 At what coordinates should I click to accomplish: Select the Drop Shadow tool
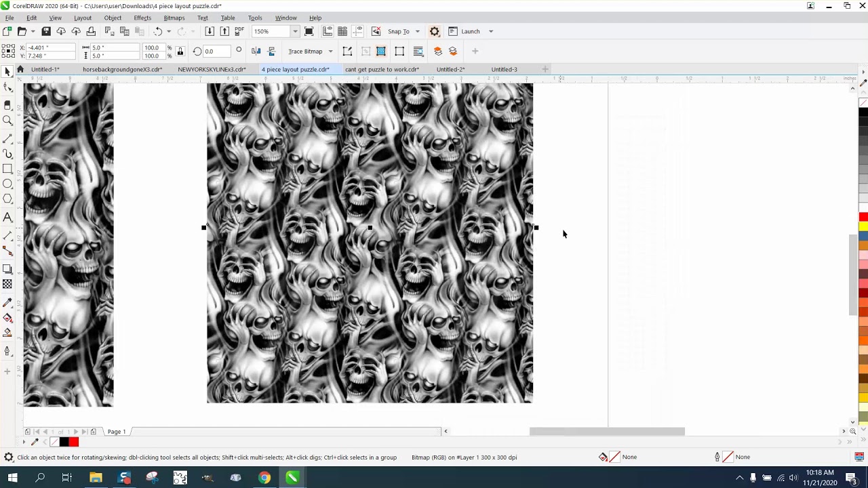(x=7, y=269)
